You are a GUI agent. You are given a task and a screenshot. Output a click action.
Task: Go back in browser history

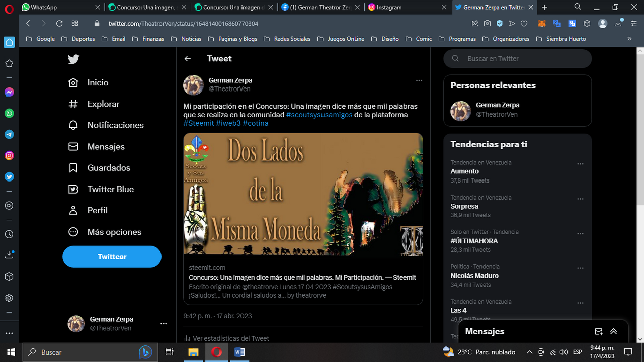(x=28, y=24)
